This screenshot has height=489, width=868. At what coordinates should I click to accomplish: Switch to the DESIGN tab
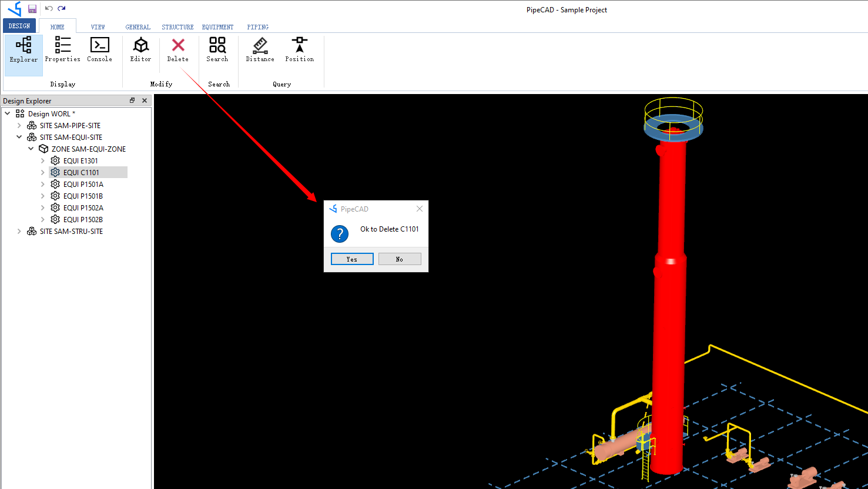[19, 26]
